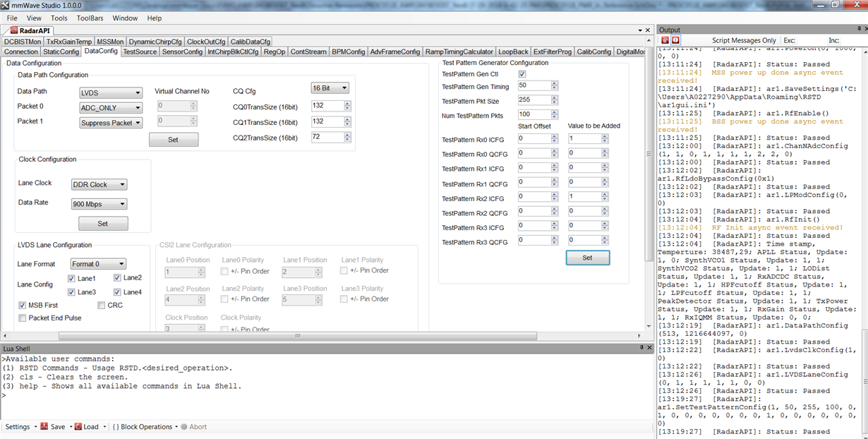868x439 pixels.
Task: Enable the Packet End Pulse checkbox
Action: point(23,318)
